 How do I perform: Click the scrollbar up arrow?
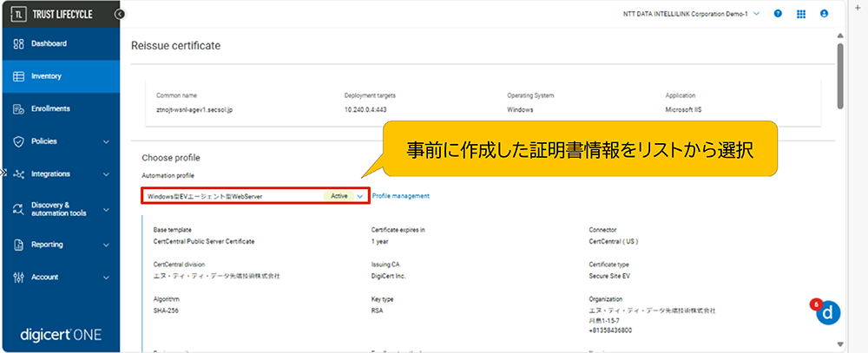[x=840, y=36]
